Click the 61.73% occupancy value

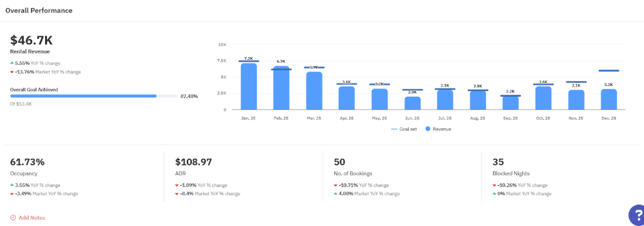[28, 162]
